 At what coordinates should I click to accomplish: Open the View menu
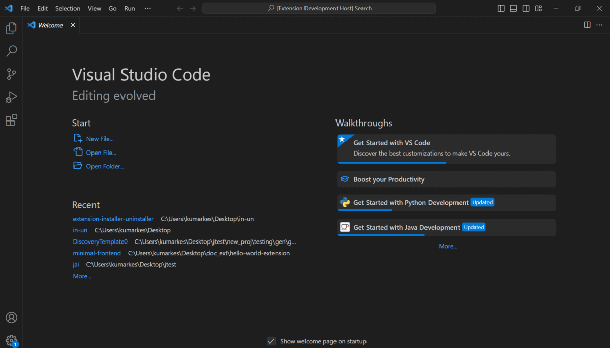click(95, 8)
